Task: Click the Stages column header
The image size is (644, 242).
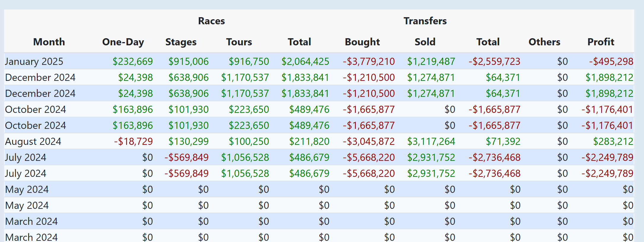Action: coord(181,42)
